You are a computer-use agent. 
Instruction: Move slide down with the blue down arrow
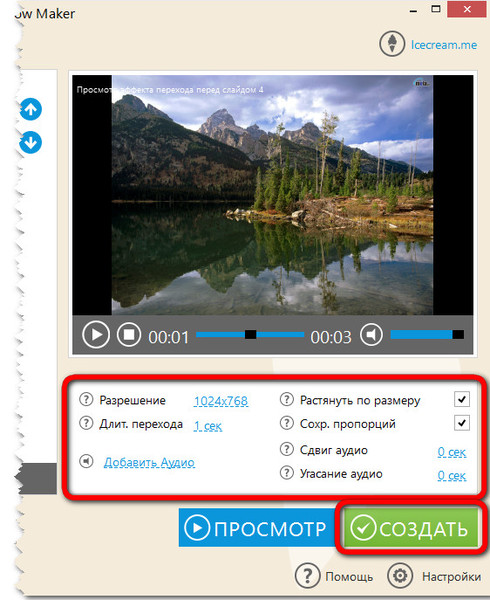[31, 142]
